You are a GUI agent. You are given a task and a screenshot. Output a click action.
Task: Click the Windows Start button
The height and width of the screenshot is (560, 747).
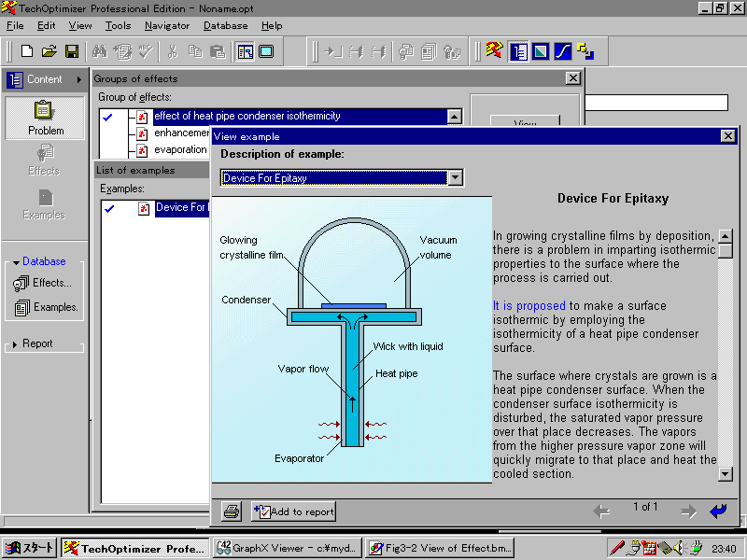point(30,548)
